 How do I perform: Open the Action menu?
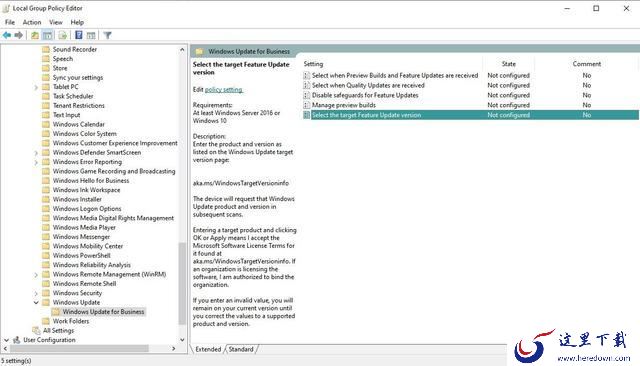tap(32, 22)
